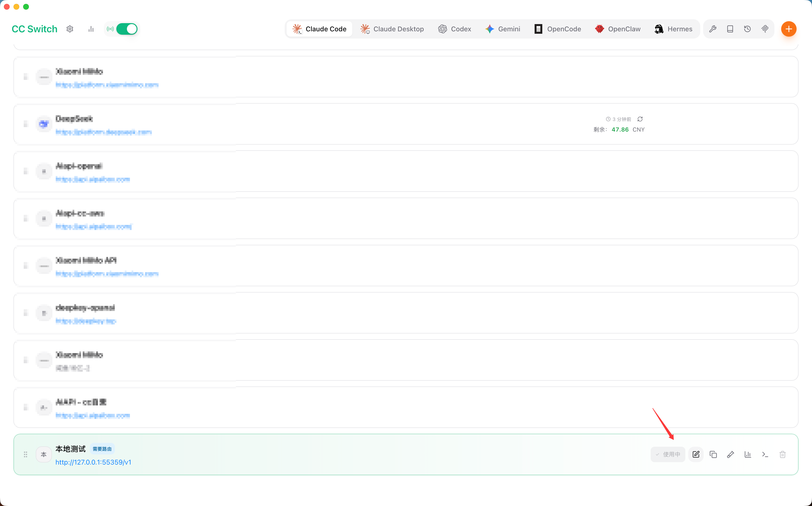Duplicate 本地测试 using the copy icon
Viewport: 812px width, 506px height.
pos(713,454)
